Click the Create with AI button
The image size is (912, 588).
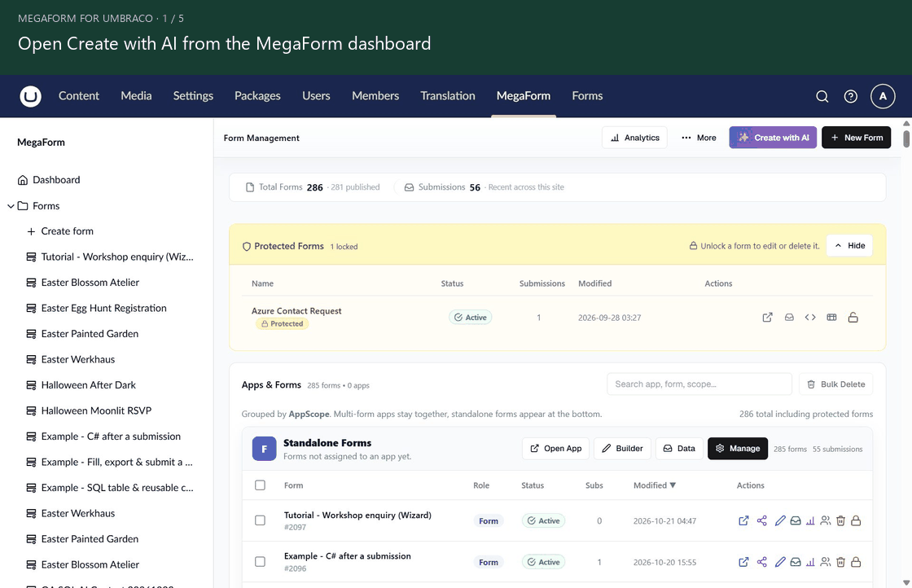click(x=773, y=138)
